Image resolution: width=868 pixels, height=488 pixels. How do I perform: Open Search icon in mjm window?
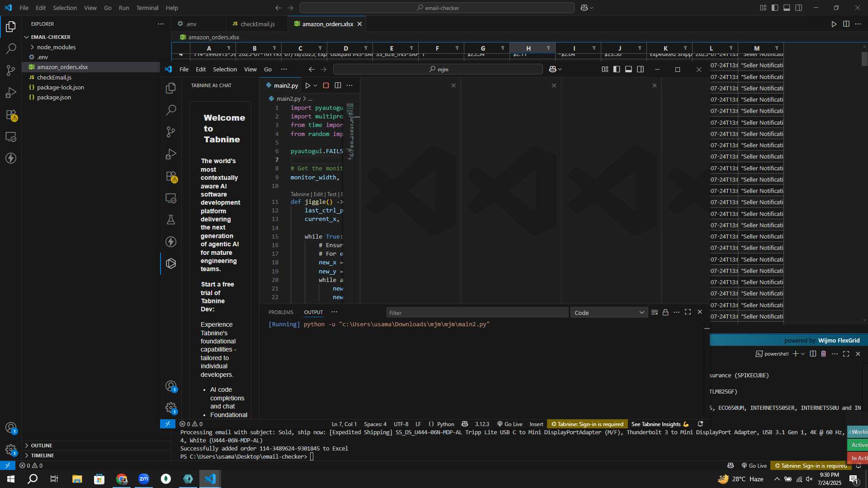click(171, 110)
